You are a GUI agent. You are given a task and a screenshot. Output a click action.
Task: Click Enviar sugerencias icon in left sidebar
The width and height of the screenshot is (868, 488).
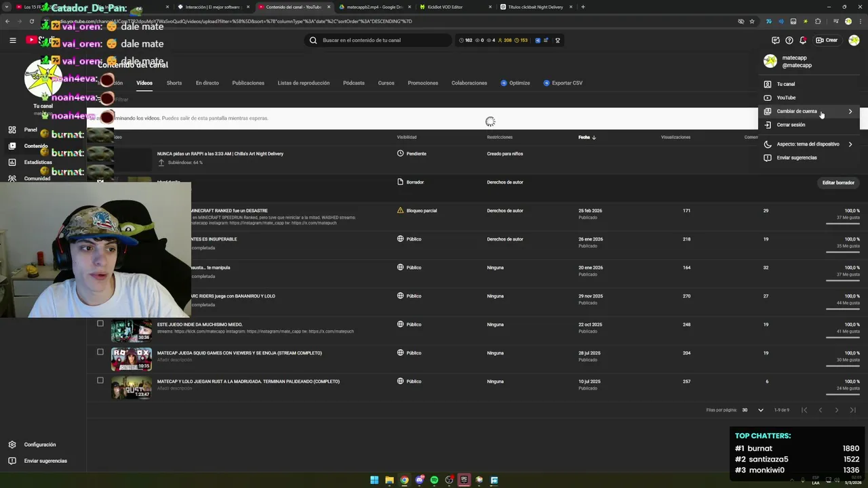tap(12, 461)
